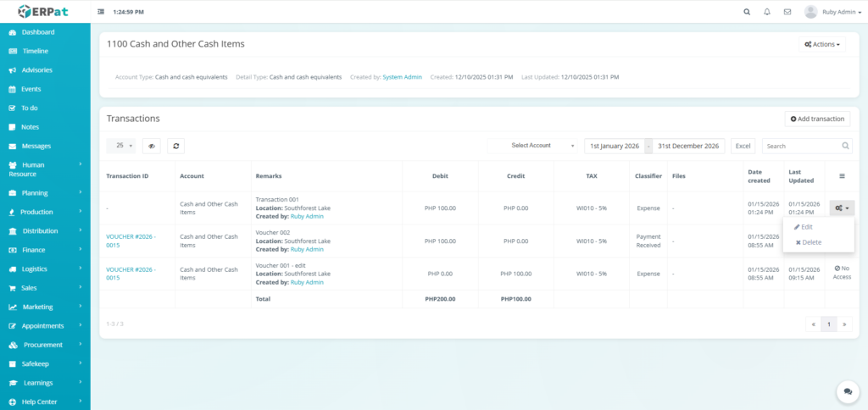This screenshot has width=868, height=410.
Task: Open the System Admin creator link
Action: pyautogui.click(x=402, y=77)
